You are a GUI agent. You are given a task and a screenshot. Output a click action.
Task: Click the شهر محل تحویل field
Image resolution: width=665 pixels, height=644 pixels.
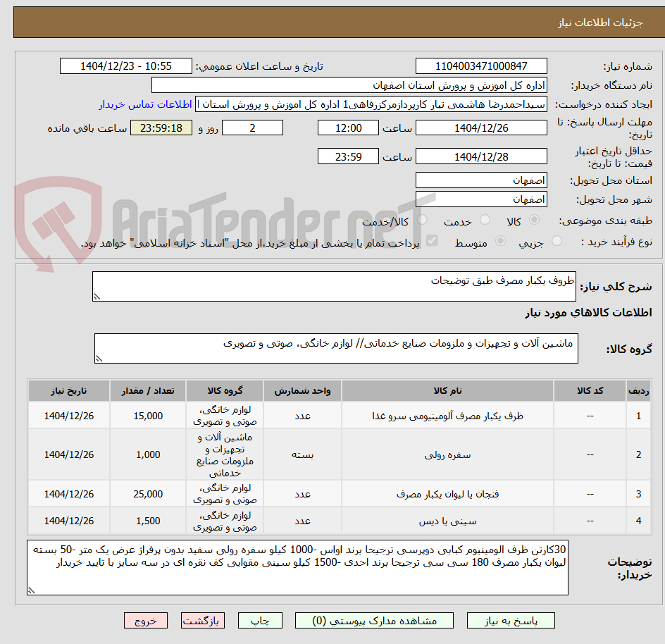[x=481, y=199]
